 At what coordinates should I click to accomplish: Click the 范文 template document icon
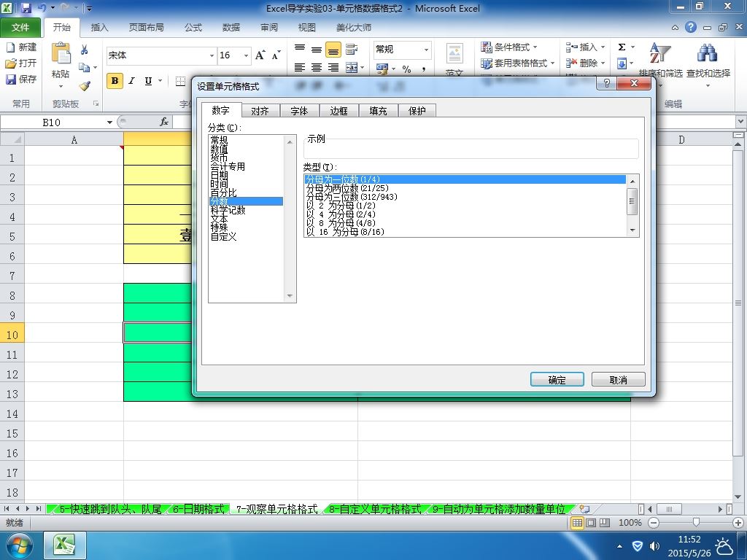[x=454, y=53]
